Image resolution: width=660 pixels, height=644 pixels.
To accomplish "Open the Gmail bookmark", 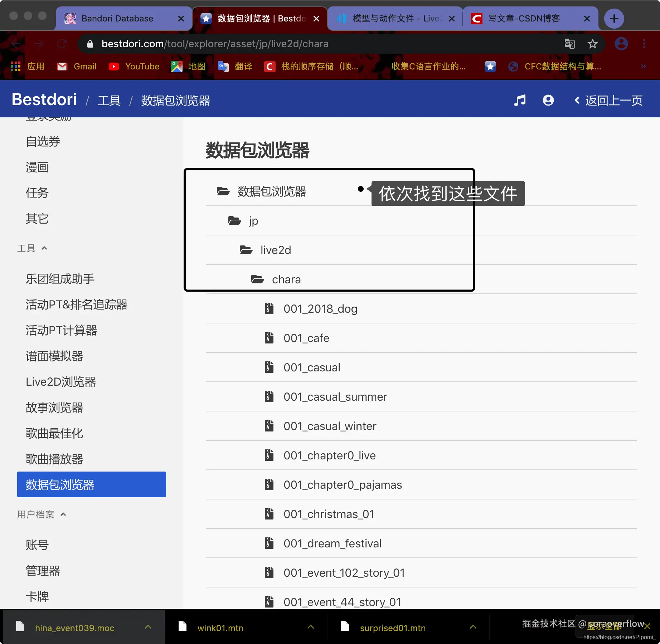I will 76,67.
